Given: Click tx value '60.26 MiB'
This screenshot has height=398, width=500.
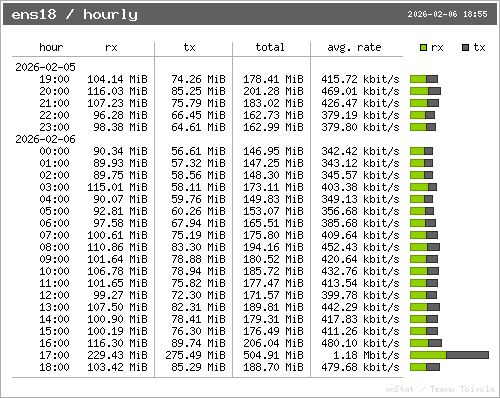Looking at the screenshot, I should point(198,211).
